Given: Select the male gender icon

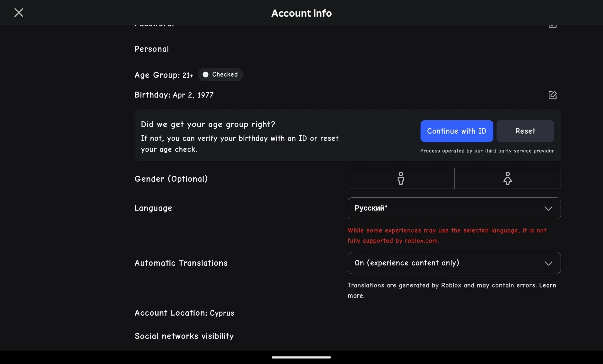Looking at the screenshot, I should [401, 178].
